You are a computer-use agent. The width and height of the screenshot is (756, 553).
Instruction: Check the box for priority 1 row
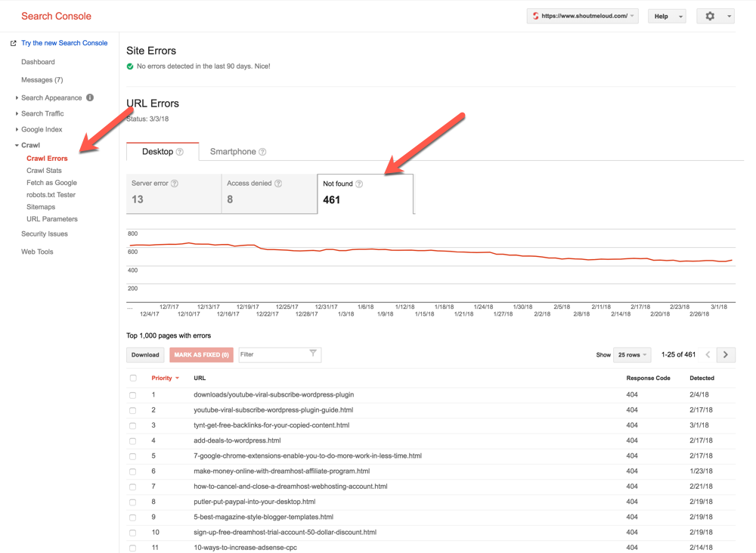coord(133,395)
